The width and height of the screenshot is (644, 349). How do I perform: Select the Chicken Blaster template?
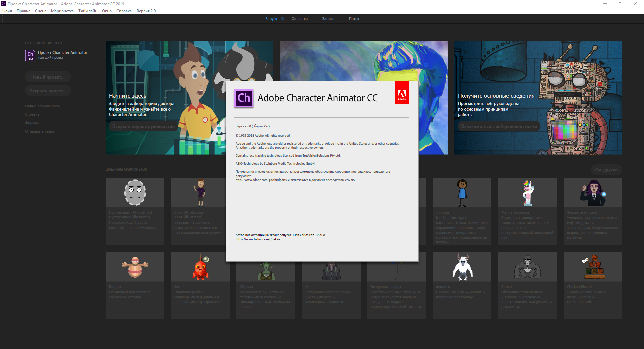593,286
